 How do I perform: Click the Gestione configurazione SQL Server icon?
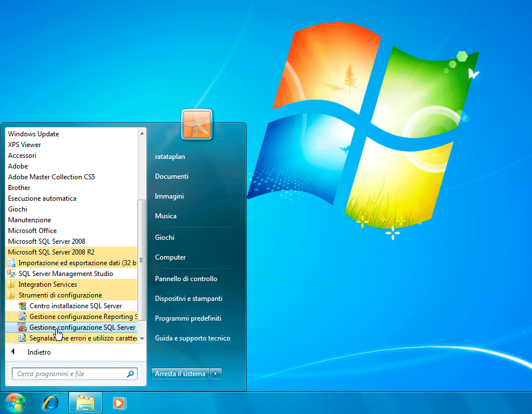[x=23, y=327]
